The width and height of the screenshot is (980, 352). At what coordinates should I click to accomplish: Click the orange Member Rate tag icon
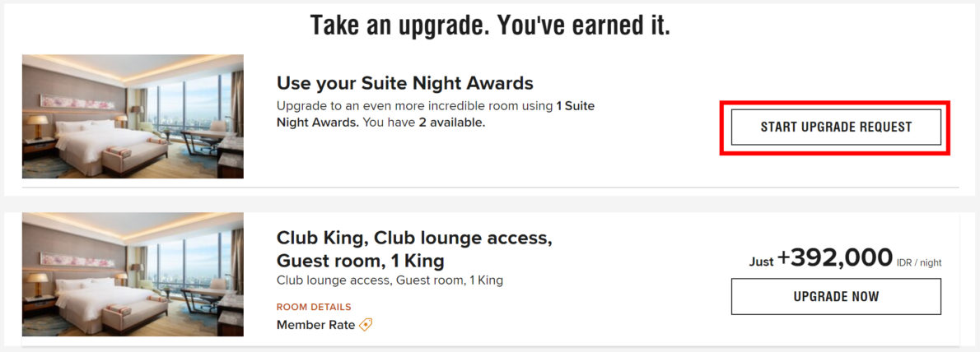point(366,325)
